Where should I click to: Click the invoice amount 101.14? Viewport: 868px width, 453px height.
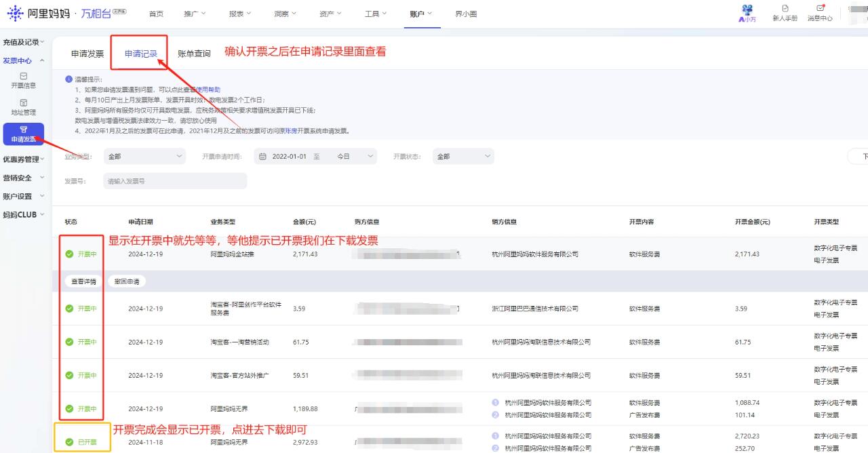pyautogui.click(x=745, y=415)
